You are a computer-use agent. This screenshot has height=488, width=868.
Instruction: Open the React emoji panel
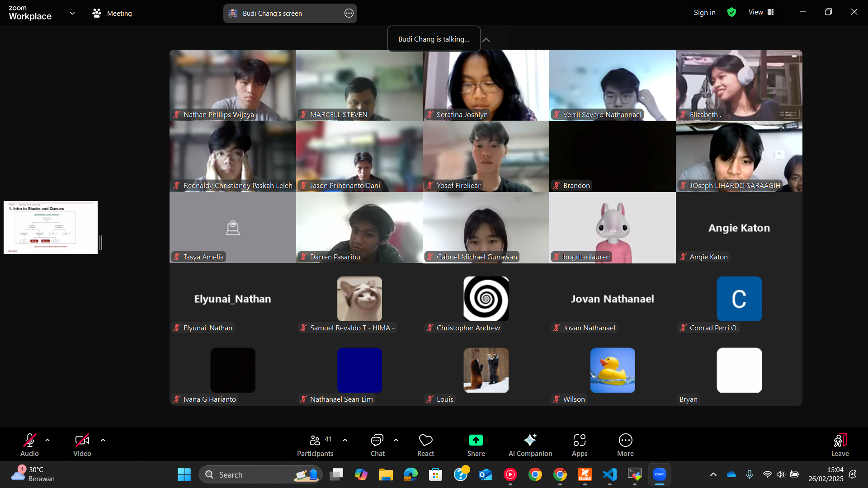[x=425, y=445]
